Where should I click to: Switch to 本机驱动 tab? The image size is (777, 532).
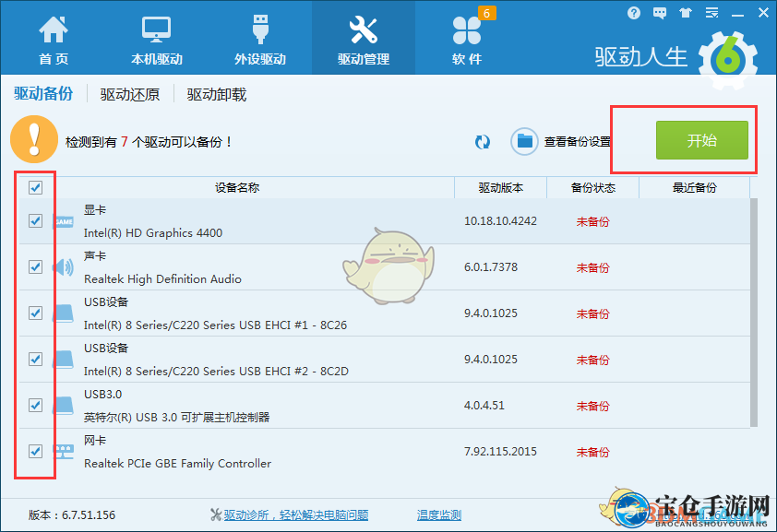pyautogui.click(x=157, y=40)
